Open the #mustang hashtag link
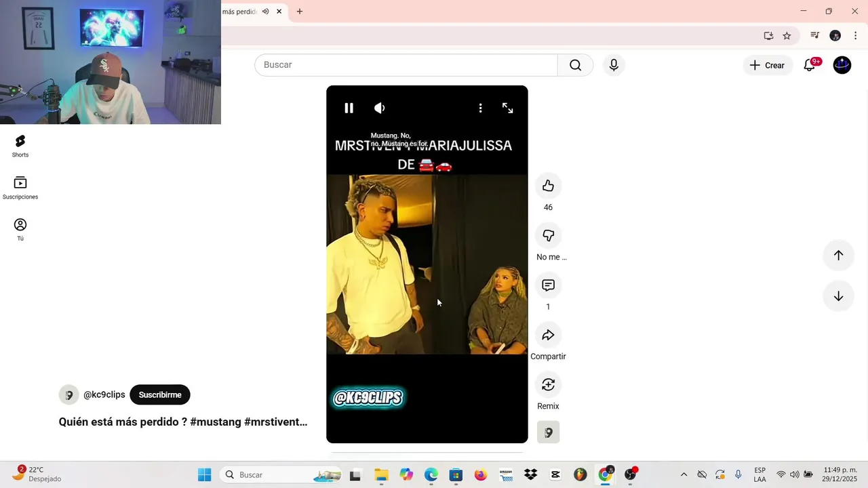868x488 pixels. point(216,422)
